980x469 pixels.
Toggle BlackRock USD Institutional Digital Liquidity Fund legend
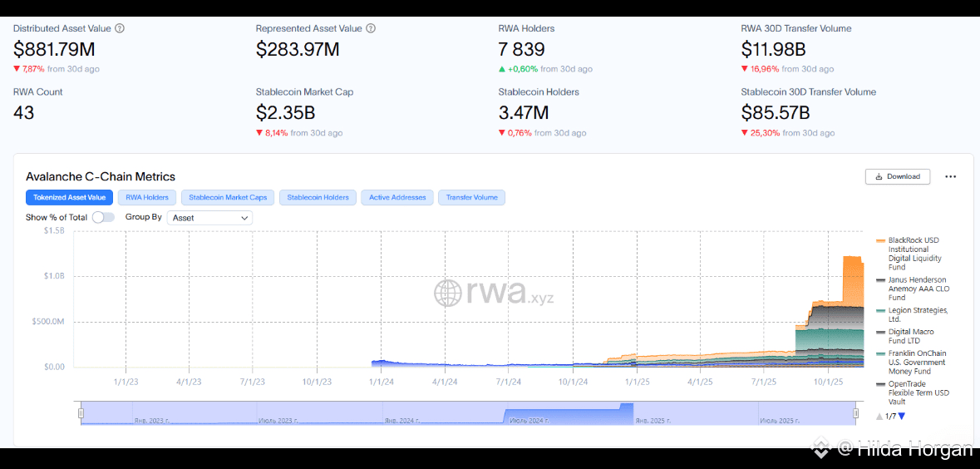[909, 254]
